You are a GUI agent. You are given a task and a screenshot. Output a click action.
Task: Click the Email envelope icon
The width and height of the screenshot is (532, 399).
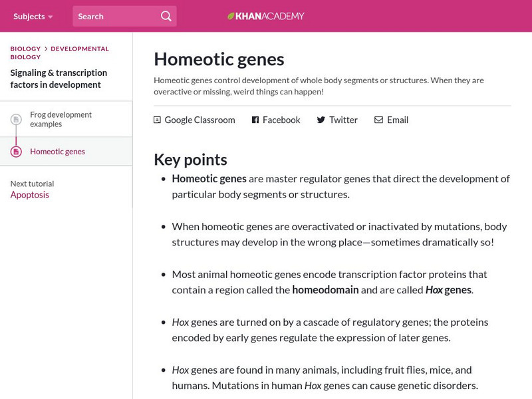378,120
